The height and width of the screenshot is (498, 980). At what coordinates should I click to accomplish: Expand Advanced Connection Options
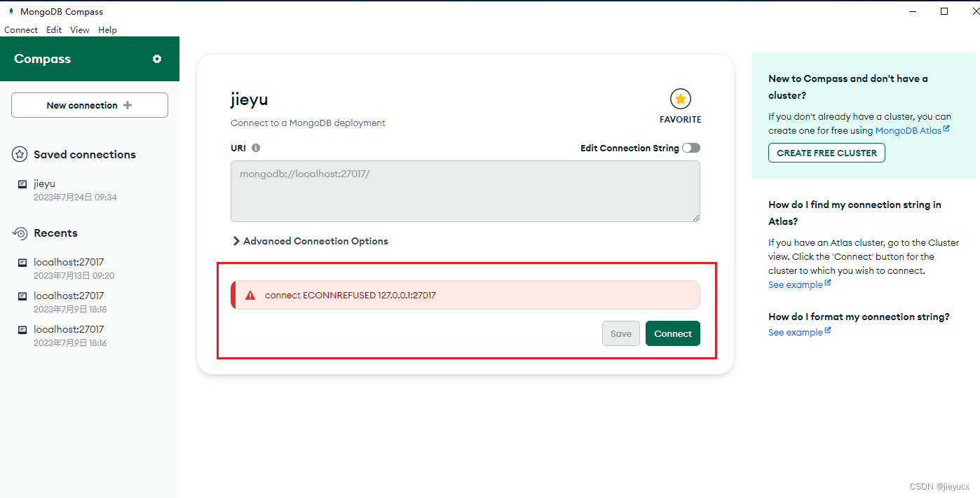(310, 241)
